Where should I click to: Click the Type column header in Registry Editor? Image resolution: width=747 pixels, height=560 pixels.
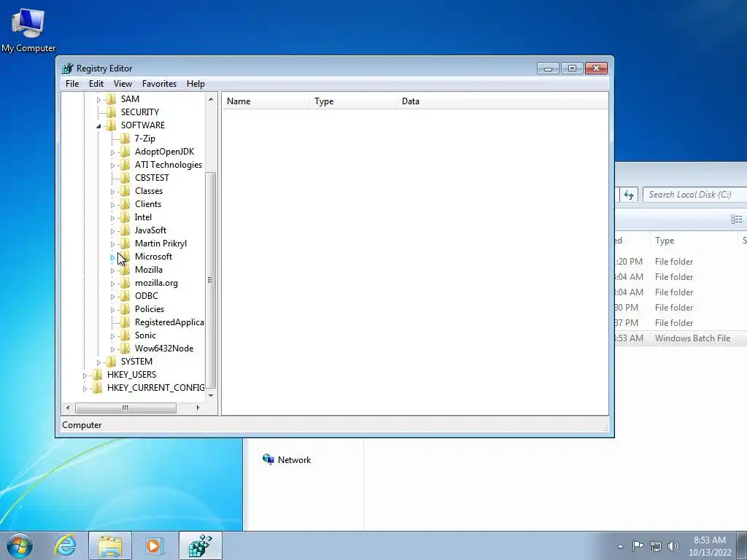353,101
